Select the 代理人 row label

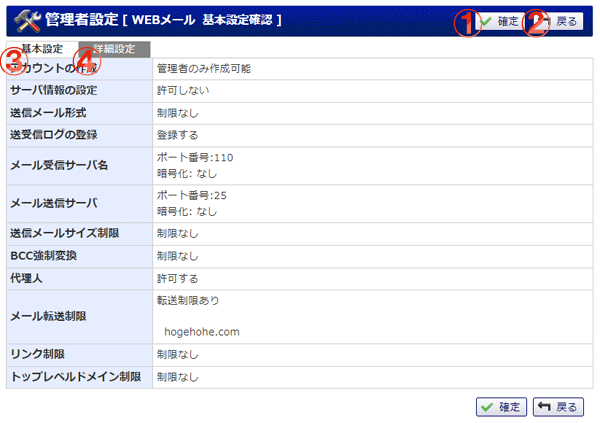26,278
